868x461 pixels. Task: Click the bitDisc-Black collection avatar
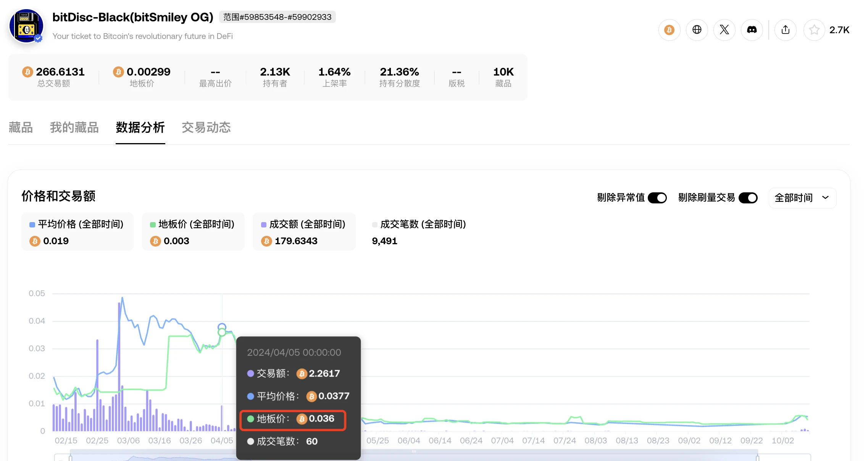pyautogui.click(x=26, y=25)
